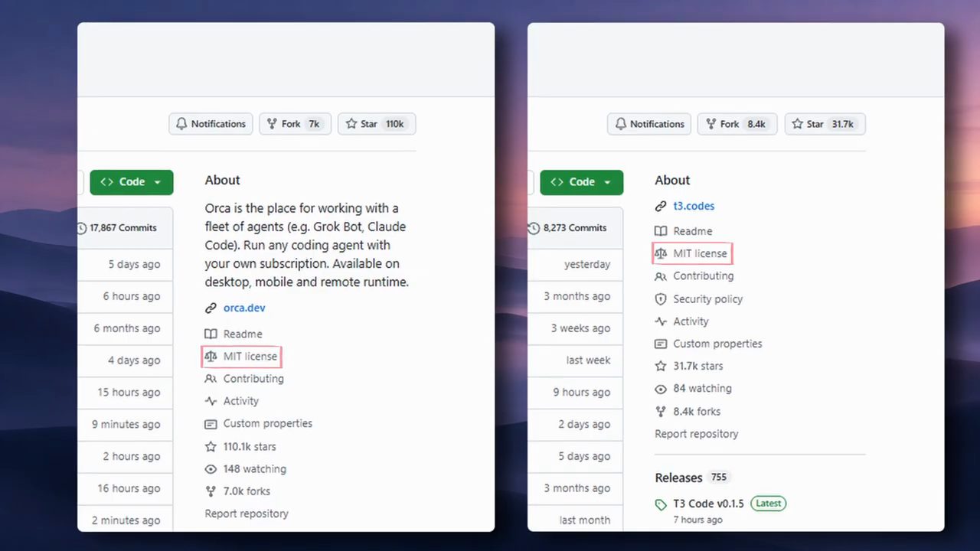Open Custom properties in the Orca repo
The image size is (980, 551).
[x=268, y=424]
